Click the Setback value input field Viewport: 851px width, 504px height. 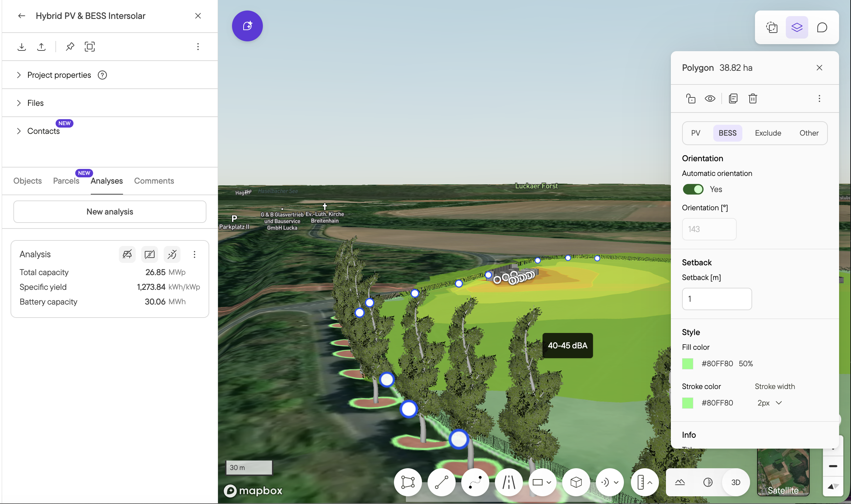[x=717, y=299]
